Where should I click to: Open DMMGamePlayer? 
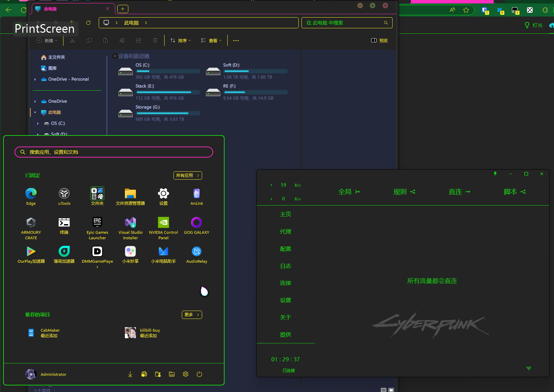pos(97,257)
